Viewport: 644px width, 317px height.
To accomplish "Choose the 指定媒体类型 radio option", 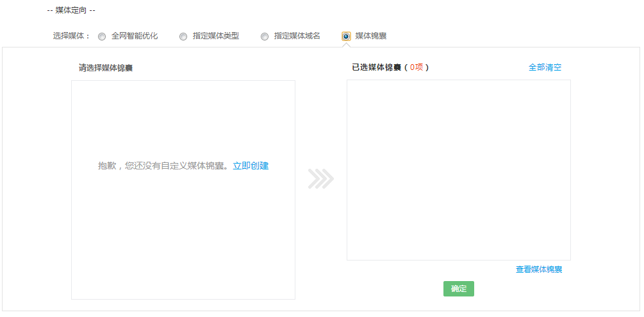I will click(183, 37).
